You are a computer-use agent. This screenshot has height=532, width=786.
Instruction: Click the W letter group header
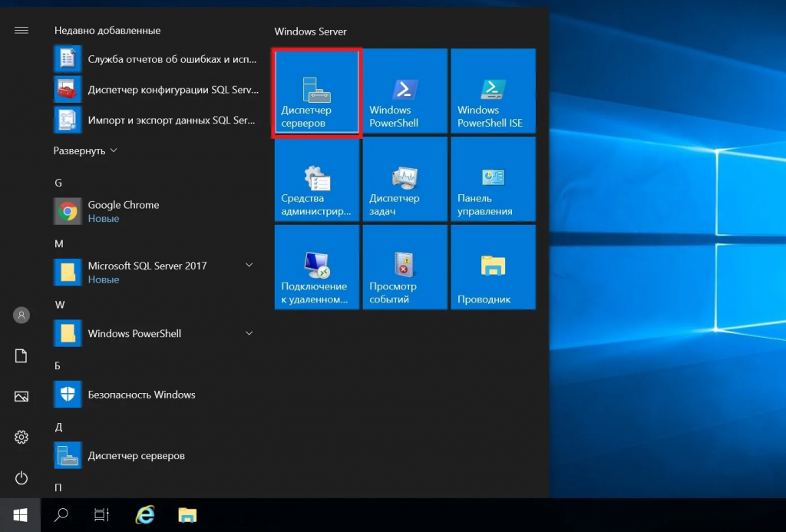[60, 305]
